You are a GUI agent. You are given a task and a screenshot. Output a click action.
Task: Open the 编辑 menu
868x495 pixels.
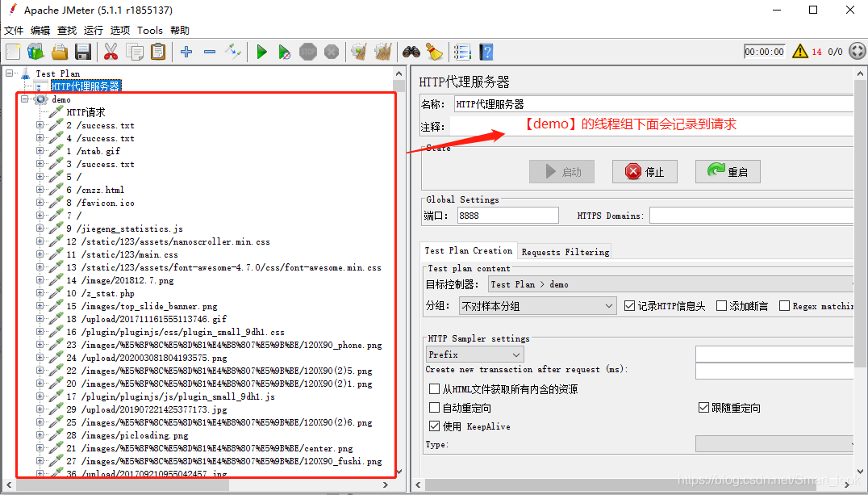pyautogui.click(x=40, y=31)
